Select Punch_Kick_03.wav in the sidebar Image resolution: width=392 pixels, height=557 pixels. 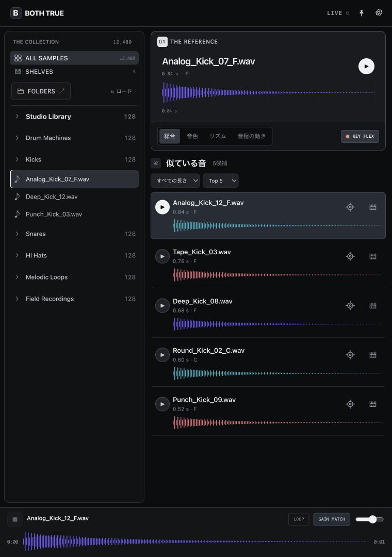pos(74,214)
